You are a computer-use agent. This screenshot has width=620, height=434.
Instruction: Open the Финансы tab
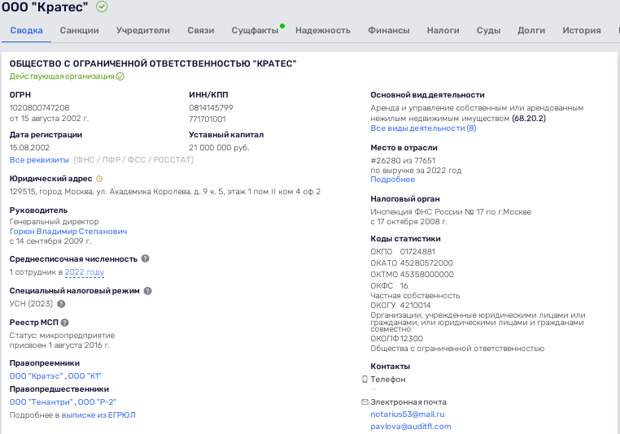click(x=389, y=30)
